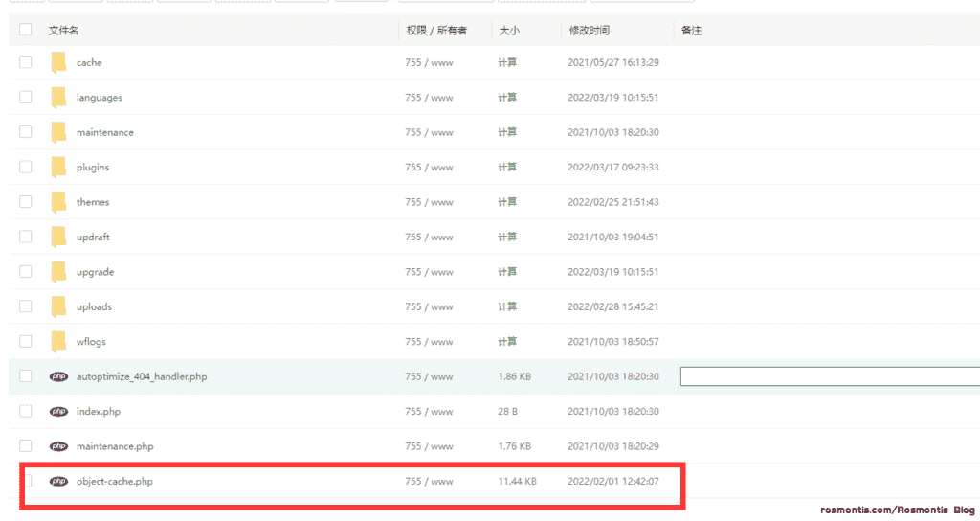The width and height of the screenshot is (980, 521).
Task: Open index.php file name
Action: tap(99, 412)
